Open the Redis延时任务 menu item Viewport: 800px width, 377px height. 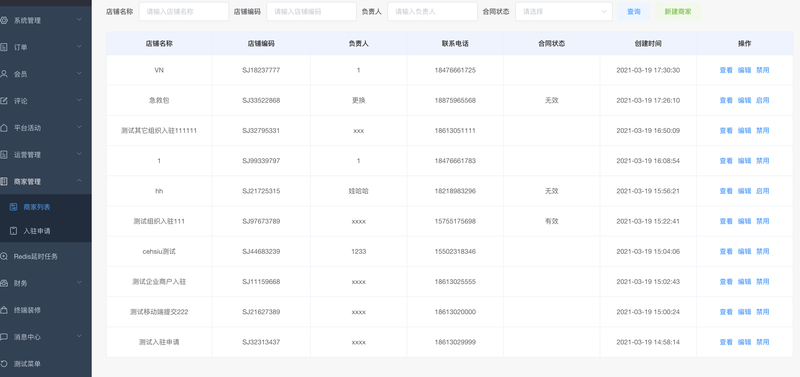click(x=46, y=257)
